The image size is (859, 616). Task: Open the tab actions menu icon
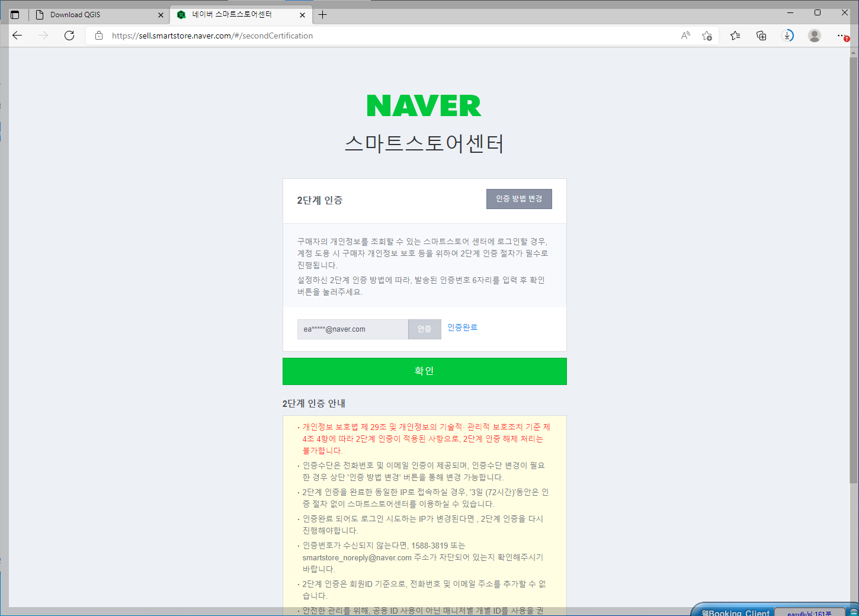(15, 15)
